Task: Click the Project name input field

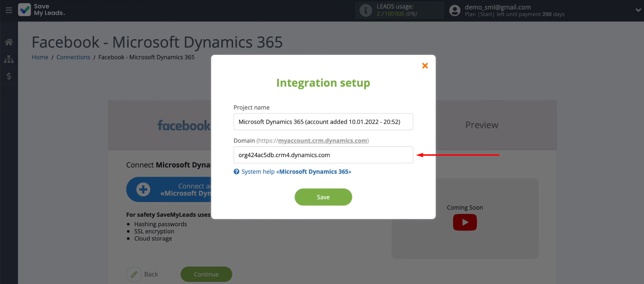Action: pyautogui.click(x=323, y=122)
